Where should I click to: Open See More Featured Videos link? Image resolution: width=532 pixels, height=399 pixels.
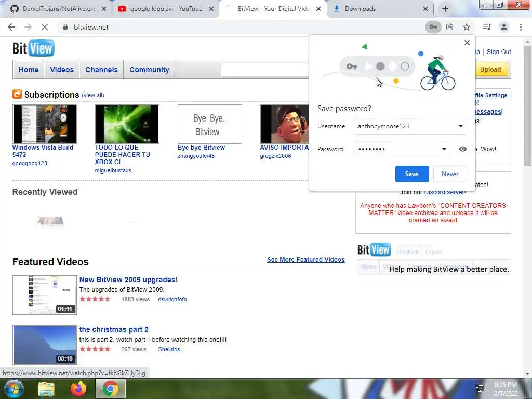[306, 260]
